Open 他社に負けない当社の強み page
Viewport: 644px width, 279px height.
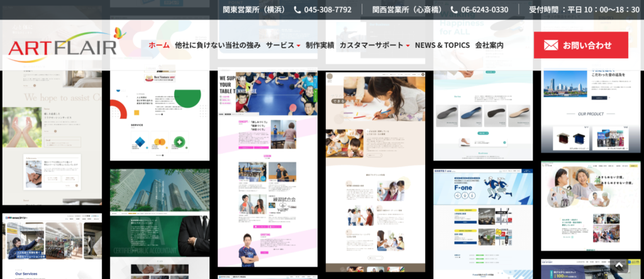pyautogui.click(x=218, y=45)
